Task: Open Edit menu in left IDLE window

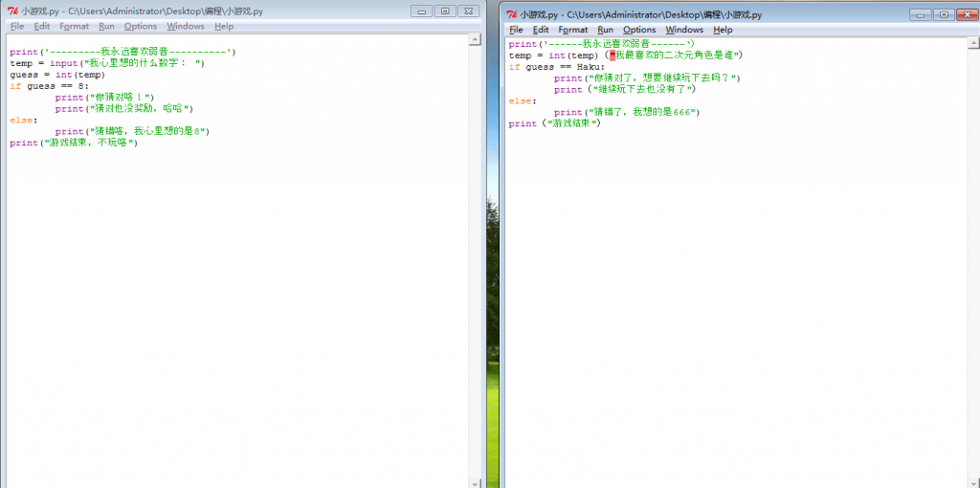Action: (x=42, y=26)
